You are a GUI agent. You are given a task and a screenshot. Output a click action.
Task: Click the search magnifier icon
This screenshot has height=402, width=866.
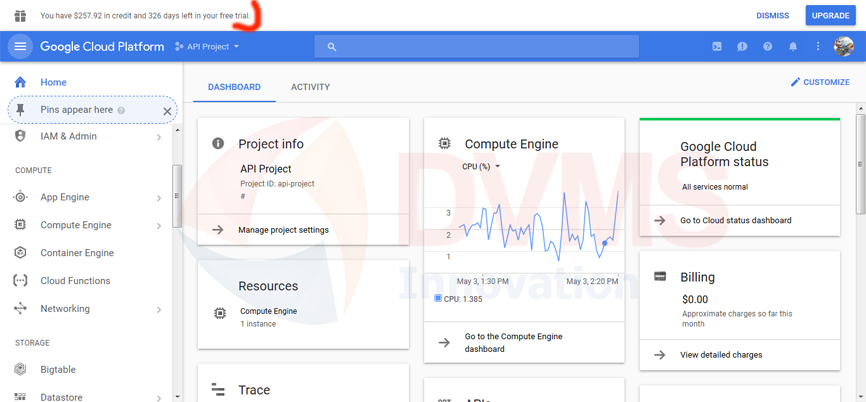tap(332, 47)
